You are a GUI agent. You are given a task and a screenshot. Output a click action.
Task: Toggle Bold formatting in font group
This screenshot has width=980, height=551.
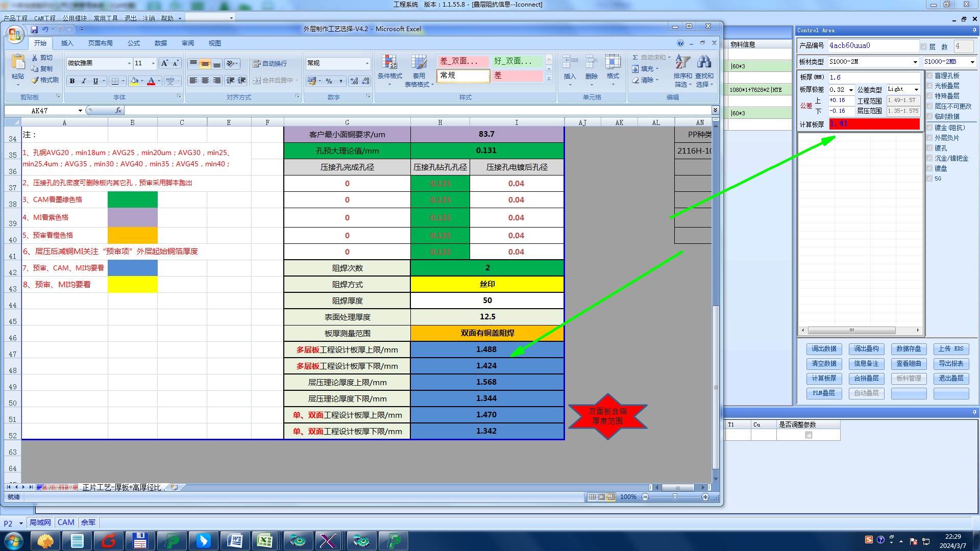[72, 81]
